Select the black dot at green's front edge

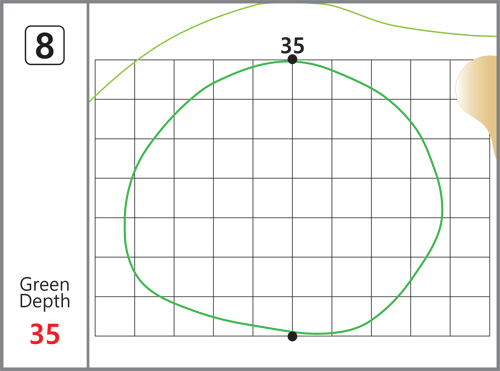292,336
